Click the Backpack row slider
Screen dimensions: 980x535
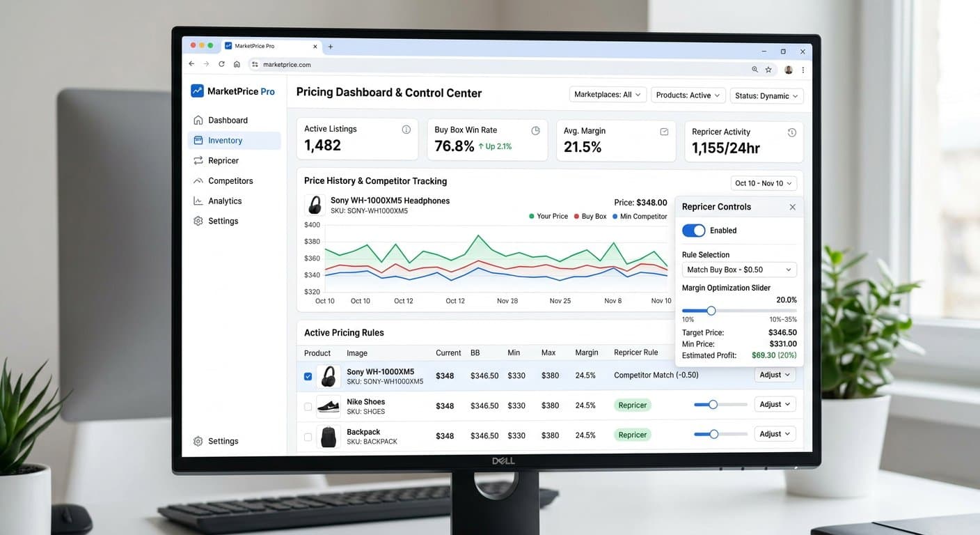[720, 434]
